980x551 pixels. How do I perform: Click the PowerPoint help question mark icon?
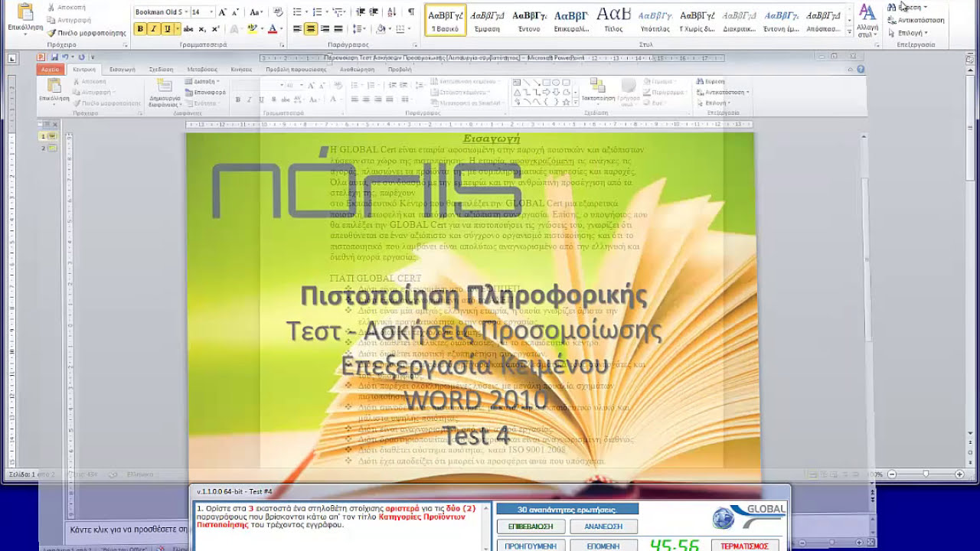coord(861,69)
